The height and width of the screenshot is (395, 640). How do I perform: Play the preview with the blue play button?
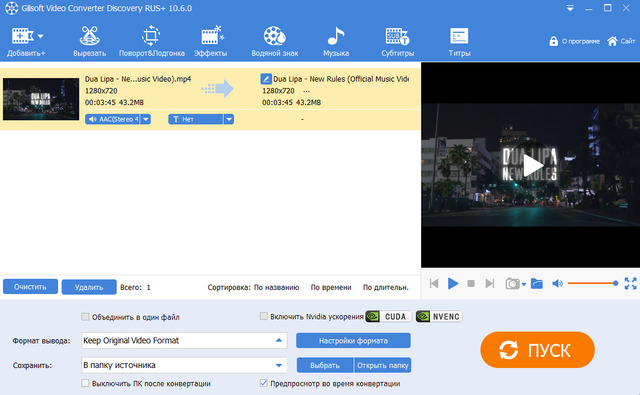coord(453,283)
